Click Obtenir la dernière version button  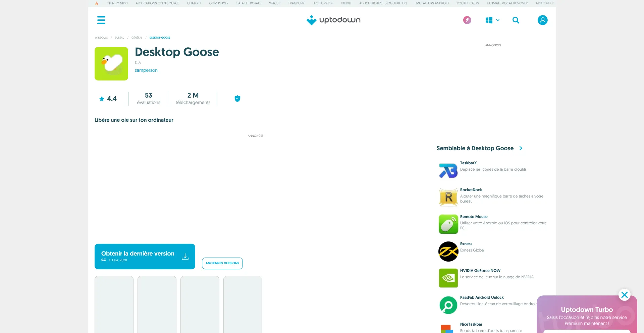(145, 257)
